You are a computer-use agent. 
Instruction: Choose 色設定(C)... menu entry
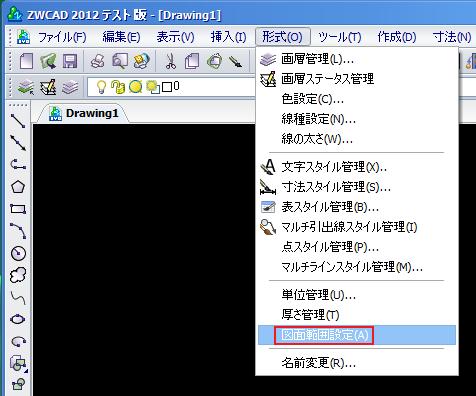pyautogui.click(x=357, y=99)
